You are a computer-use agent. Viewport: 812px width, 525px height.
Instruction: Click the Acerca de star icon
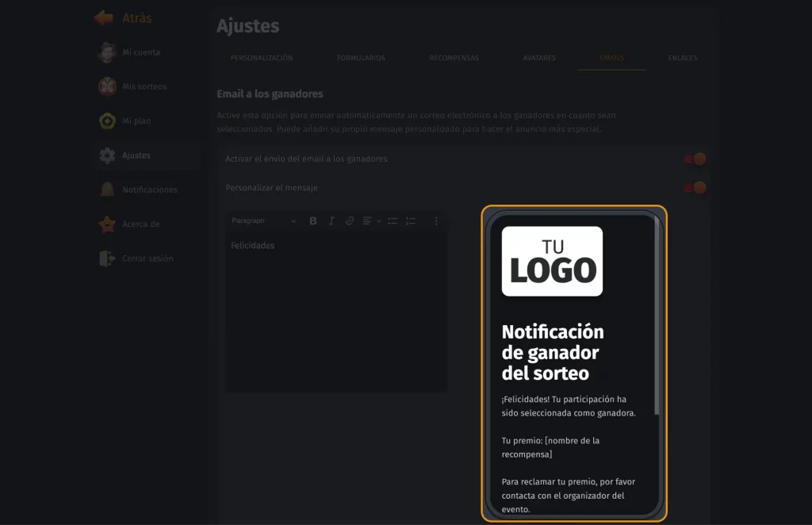[107, 224]
